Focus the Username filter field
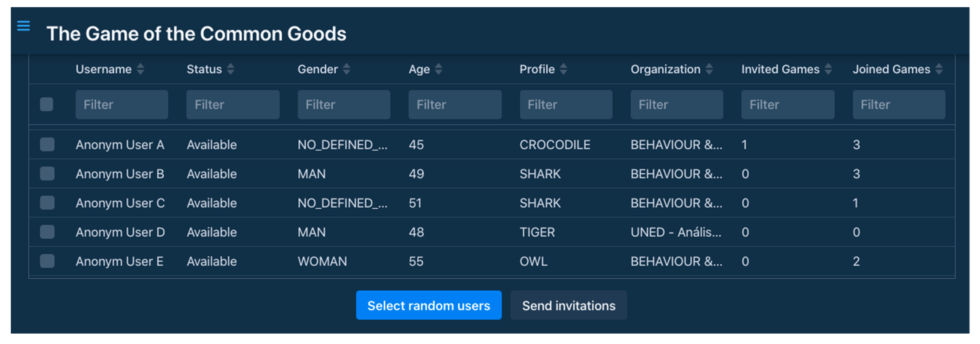Screen dimensions: 980x344 122,105
